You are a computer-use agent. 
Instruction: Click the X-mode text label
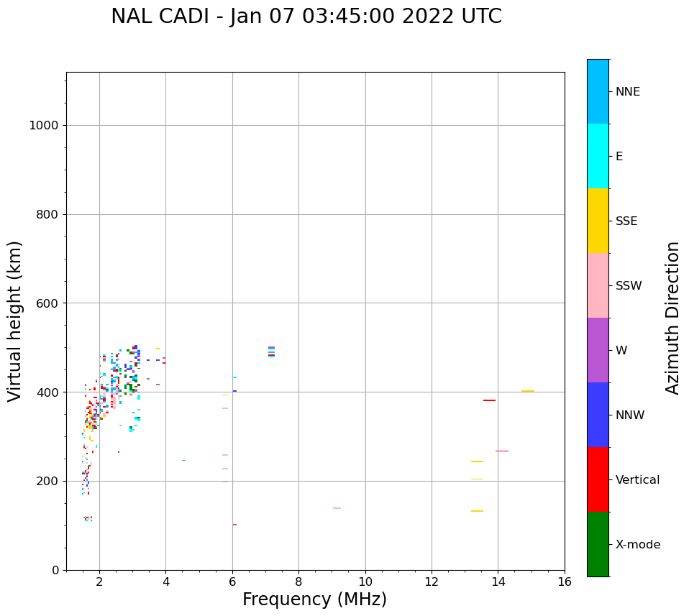coord(637,545)
